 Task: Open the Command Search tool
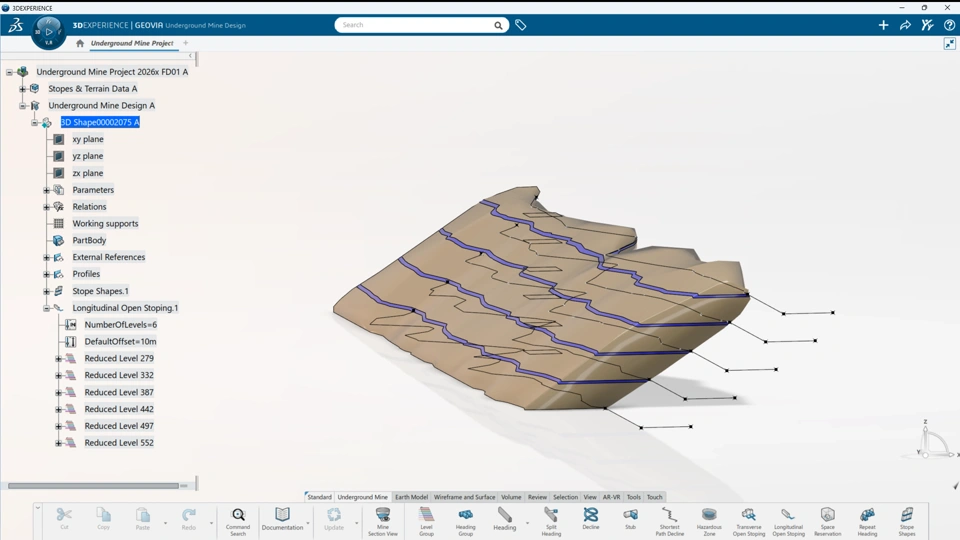(x=238, y=522)
